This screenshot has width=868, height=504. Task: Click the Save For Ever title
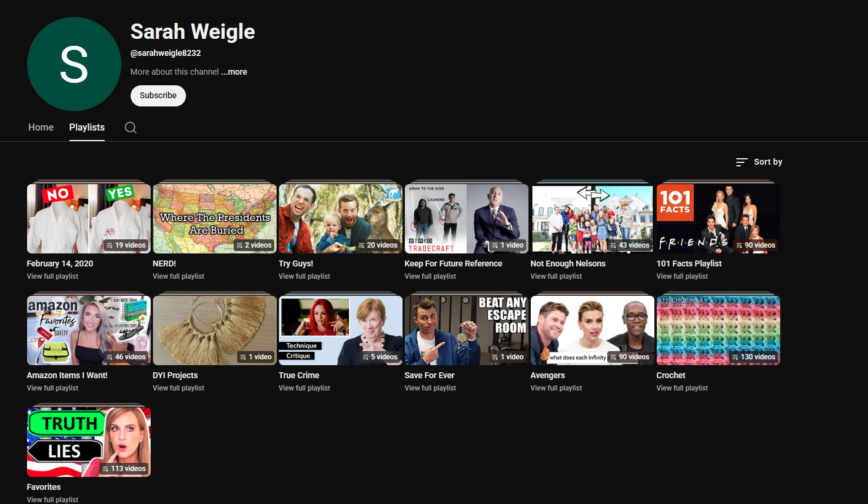coord(430,375)
